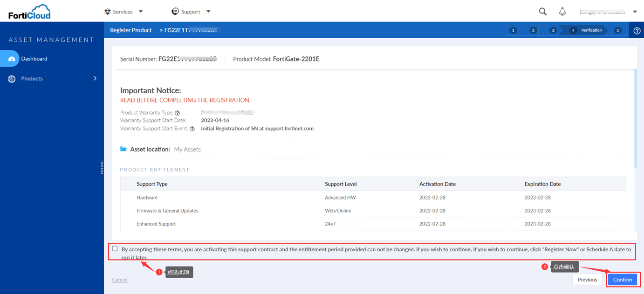This screenshot has width=644, height=294.
Task: Click the Dashboard cloud icon in sidebar
Action: pos(12,59)
